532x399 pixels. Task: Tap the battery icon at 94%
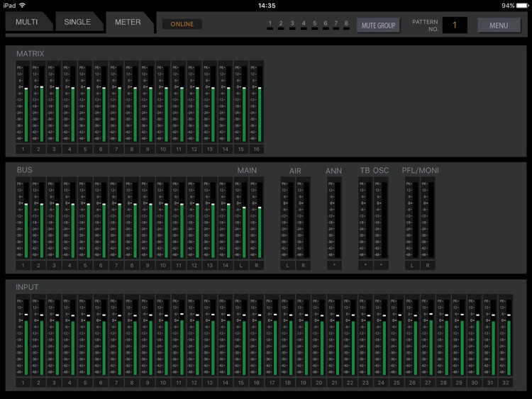(x=523, y=6)
